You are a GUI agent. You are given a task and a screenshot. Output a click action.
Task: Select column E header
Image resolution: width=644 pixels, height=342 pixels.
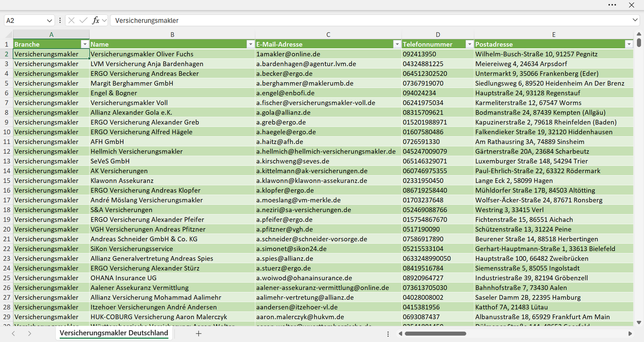(553, 35)
